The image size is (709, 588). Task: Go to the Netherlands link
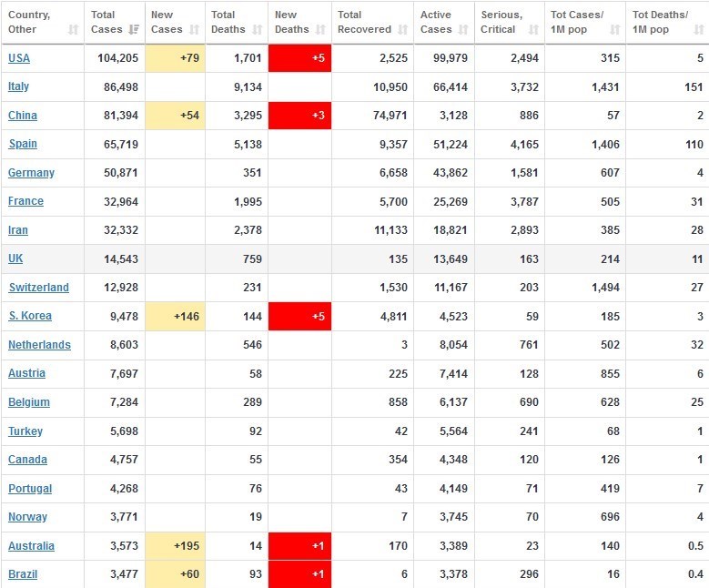pyautogui.click(x=39, y=345)
